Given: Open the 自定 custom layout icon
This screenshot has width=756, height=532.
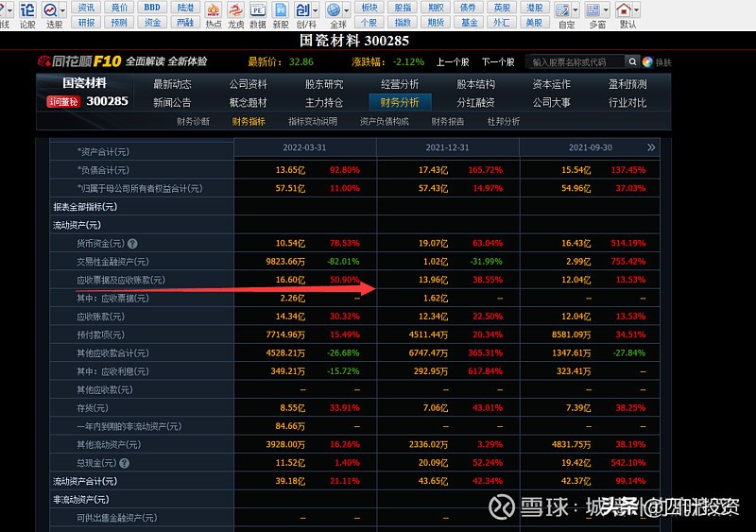Looking at the screenshot, I should point(562,9).
